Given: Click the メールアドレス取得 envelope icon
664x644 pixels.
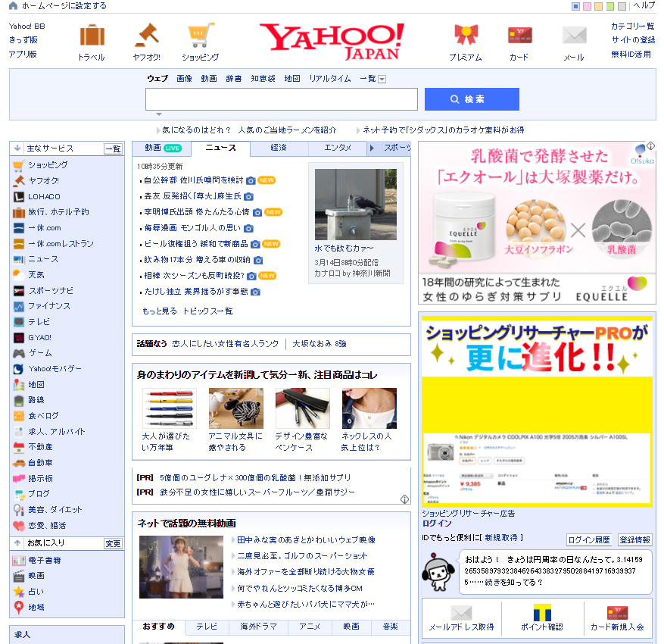Looking at the screenshot, I should pyautogui.click(x=461, y=613).
